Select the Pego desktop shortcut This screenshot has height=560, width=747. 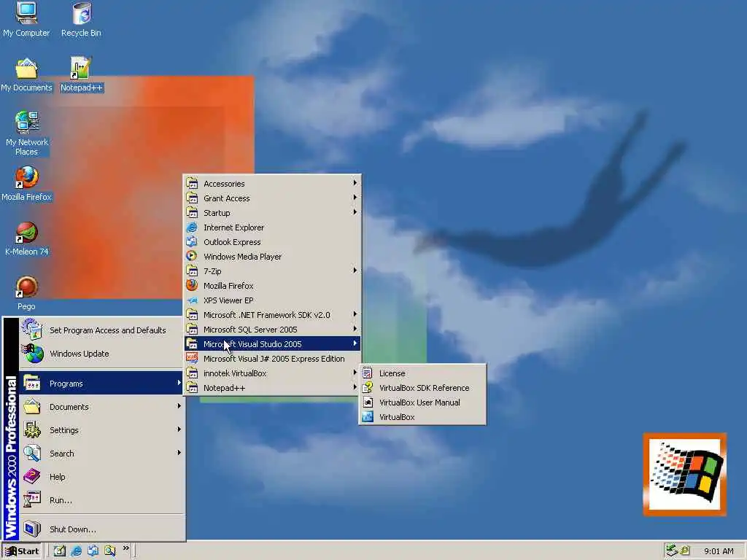[x=26, y=293]
